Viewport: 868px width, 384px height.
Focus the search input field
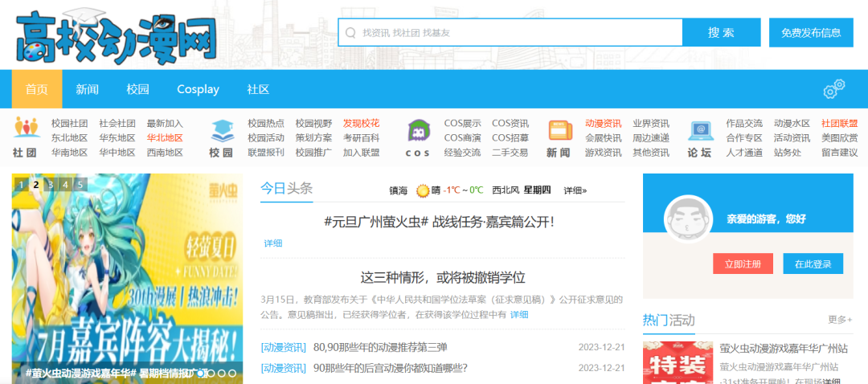pos(510,33)
